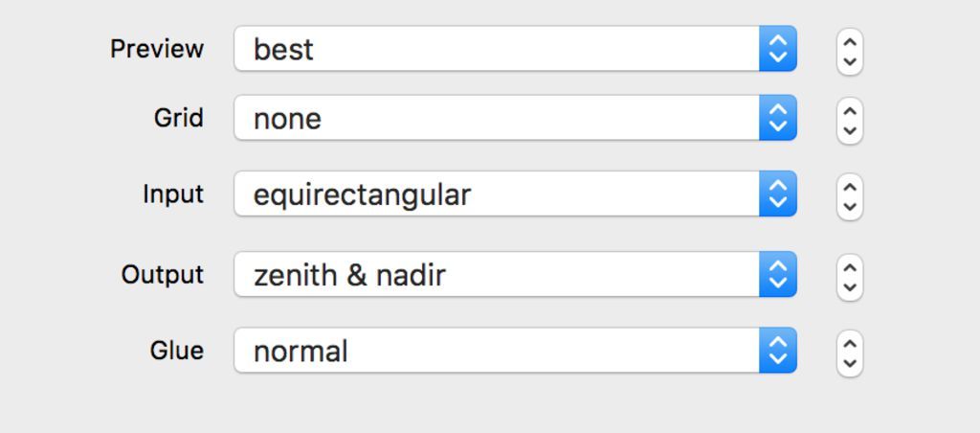Open the Output dropdown showing "zenith & nadir"

click(x=498, y=275)
